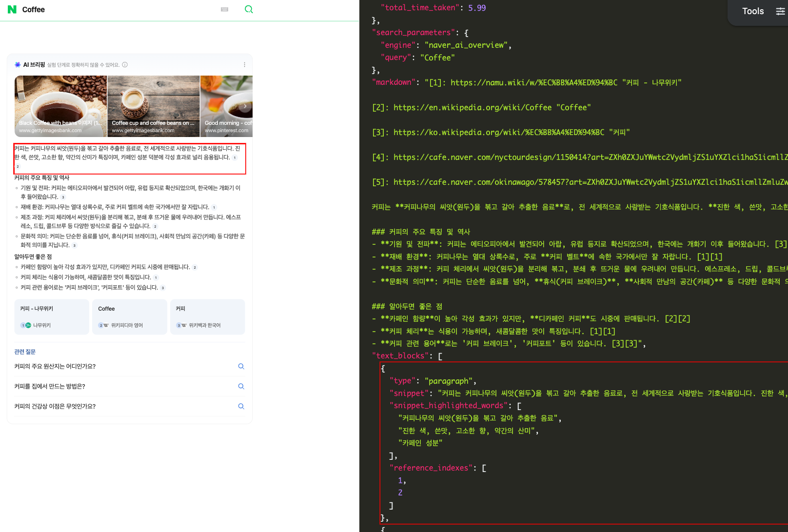Click the sliders icon next to Tools
The width and height of the screenshot is (788, 532).
point(780,11)
